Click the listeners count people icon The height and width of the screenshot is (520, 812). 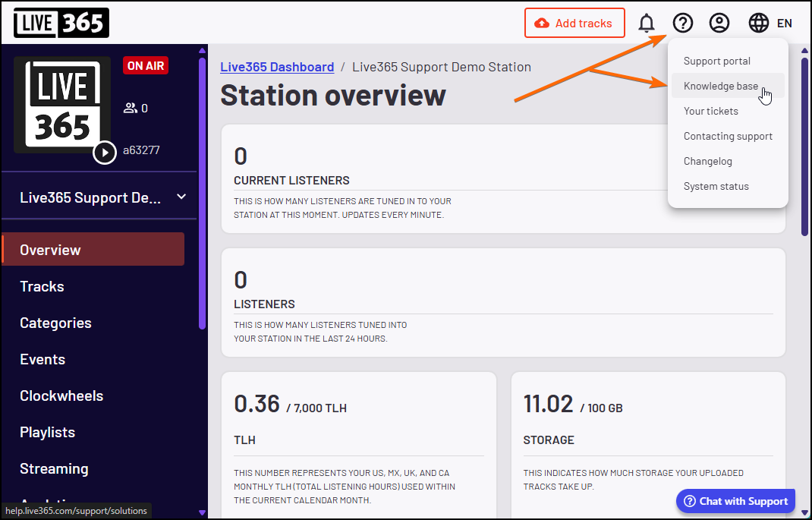[x=130, y=108]
